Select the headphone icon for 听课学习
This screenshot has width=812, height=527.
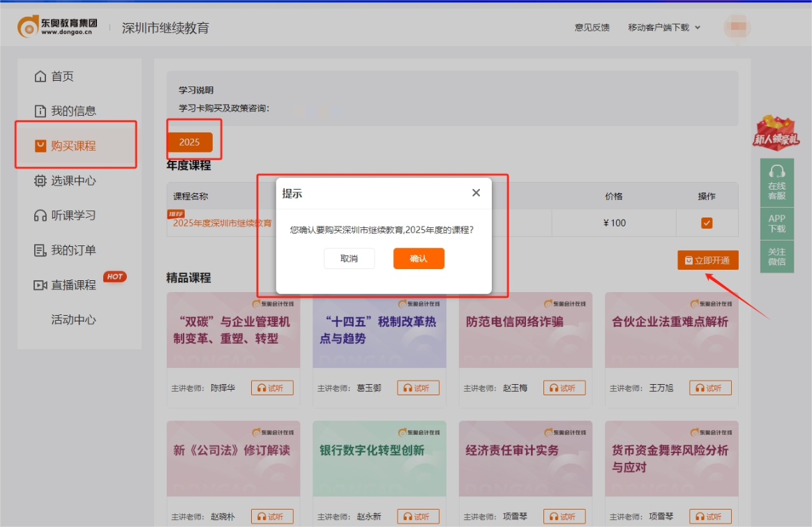(40, 215)
